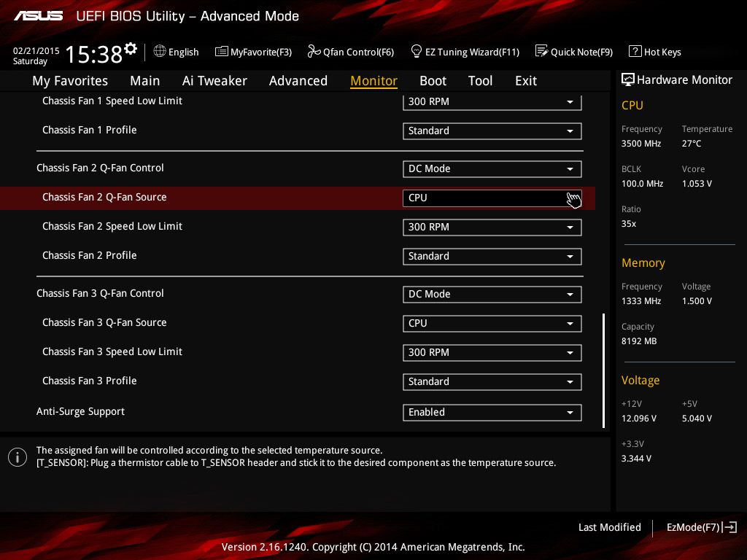Expand Chassis Fan 3 Profile dropdown
Screen dimensions: 747x560
(492, 382)
